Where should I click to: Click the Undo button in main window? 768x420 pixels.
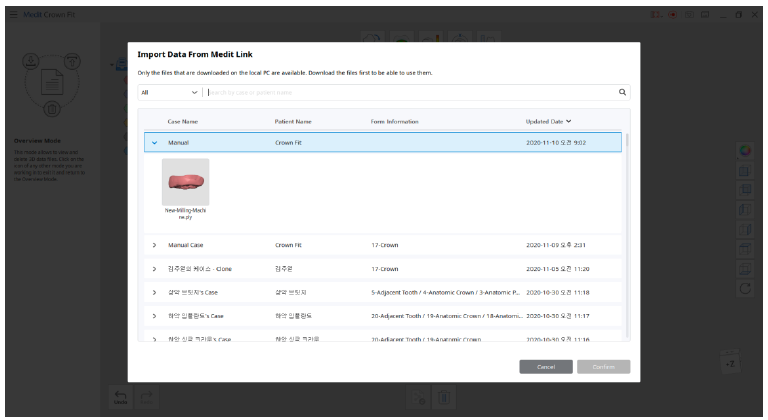[120, 397]
